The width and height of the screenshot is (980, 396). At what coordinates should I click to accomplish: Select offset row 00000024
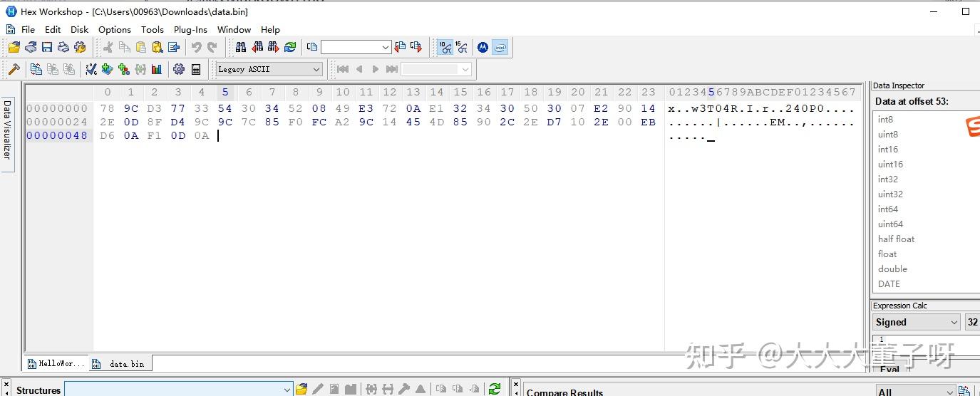tap(57, 122)
